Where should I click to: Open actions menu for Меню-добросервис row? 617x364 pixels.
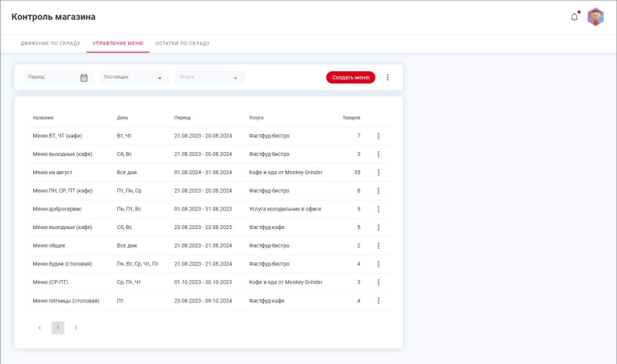(x=379, y=209)
